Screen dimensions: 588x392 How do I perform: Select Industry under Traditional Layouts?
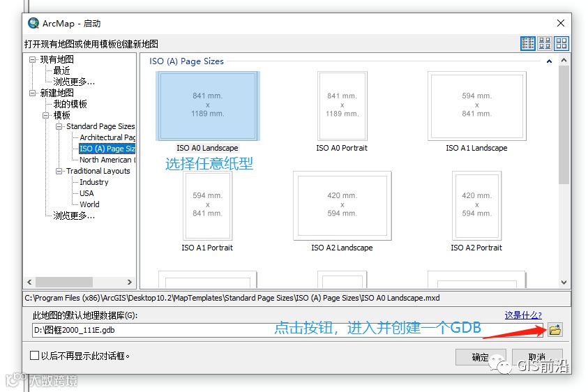(94, 182)
